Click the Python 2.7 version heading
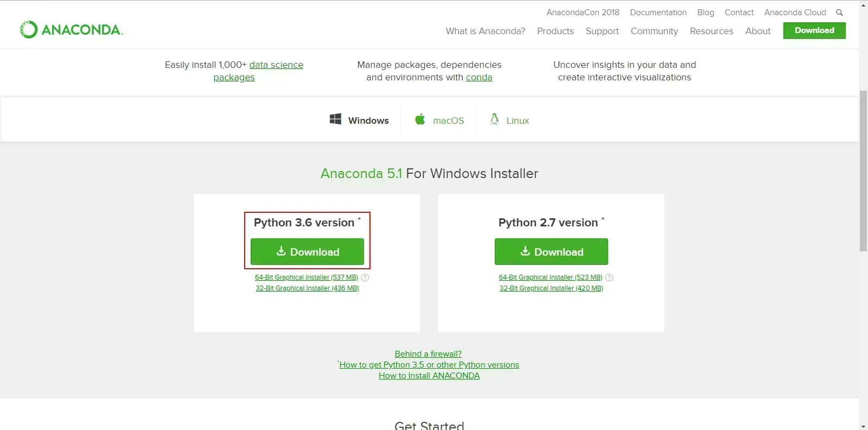Screen dimensions: 868x430 click(x=551, y=223)
